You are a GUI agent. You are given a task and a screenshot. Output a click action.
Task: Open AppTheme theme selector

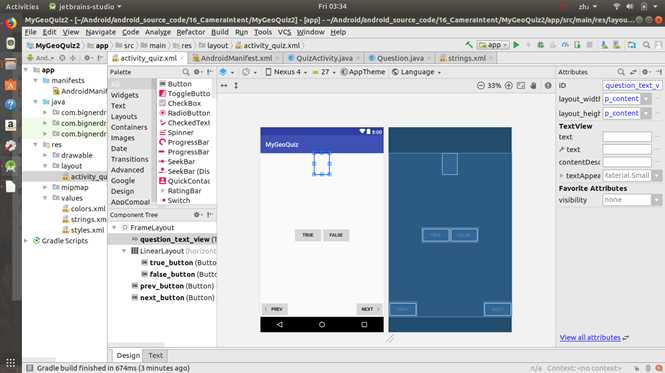(363, 72)
